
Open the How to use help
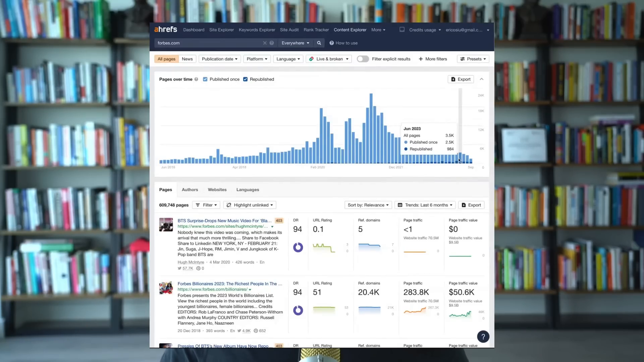click(343, 43)
